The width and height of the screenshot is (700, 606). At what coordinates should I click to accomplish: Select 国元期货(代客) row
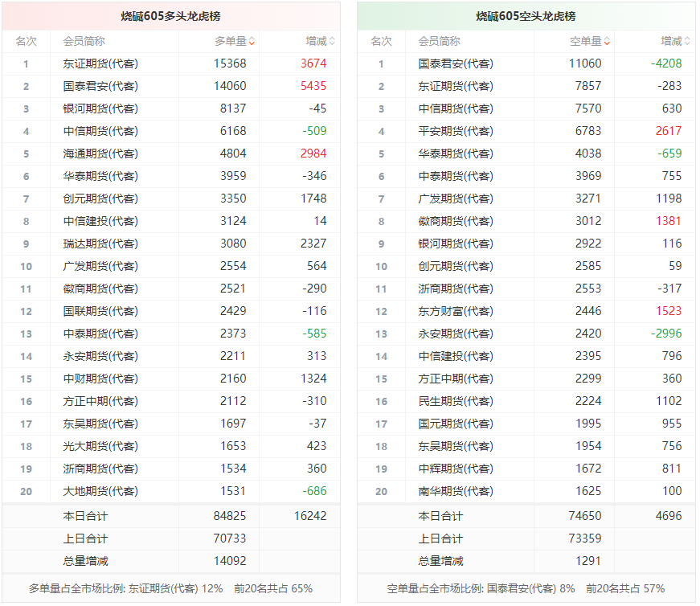click(526, 424)
